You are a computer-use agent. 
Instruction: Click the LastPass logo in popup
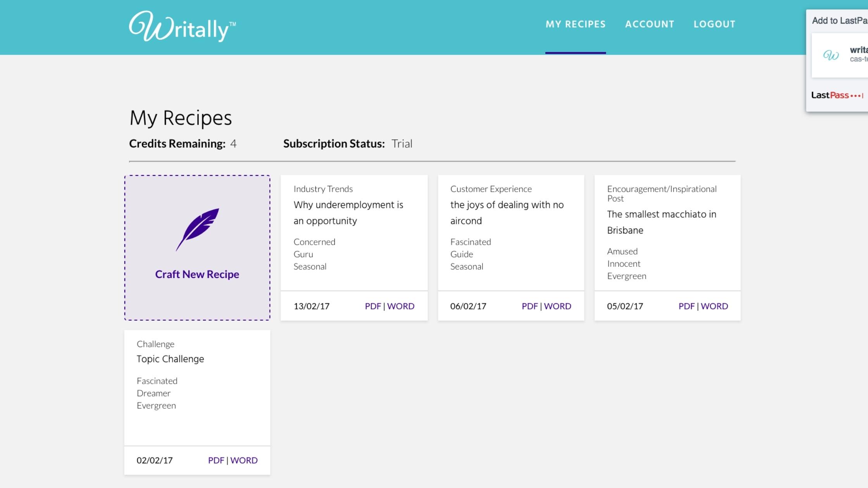tap(837, 95)
